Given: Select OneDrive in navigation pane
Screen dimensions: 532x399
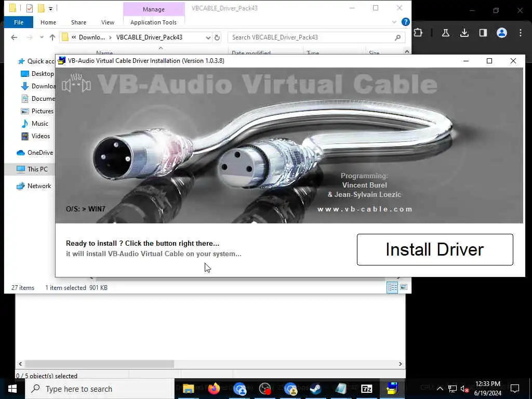Looking at the screenshot, I should (x=35, y=153).
